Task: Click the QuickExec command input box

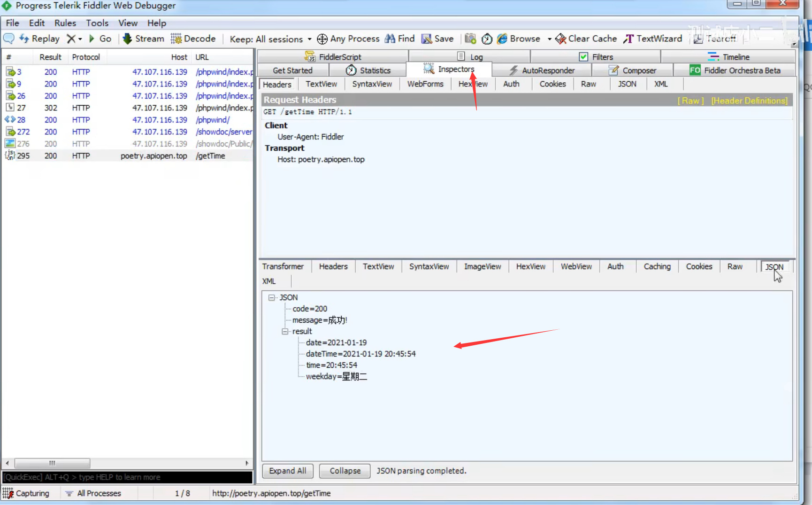Action: click(x=127, y=477)
